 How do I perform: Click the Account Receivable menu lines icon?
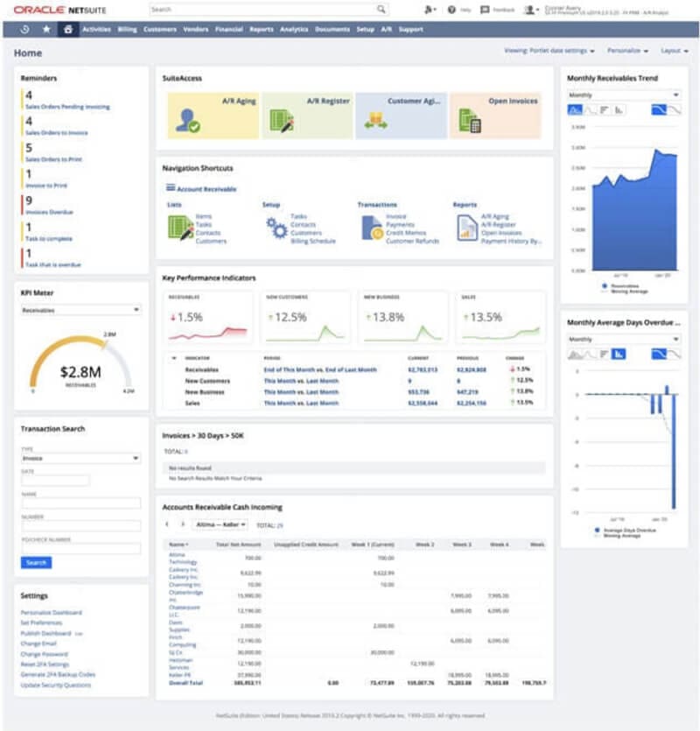(x=171, y=188)
